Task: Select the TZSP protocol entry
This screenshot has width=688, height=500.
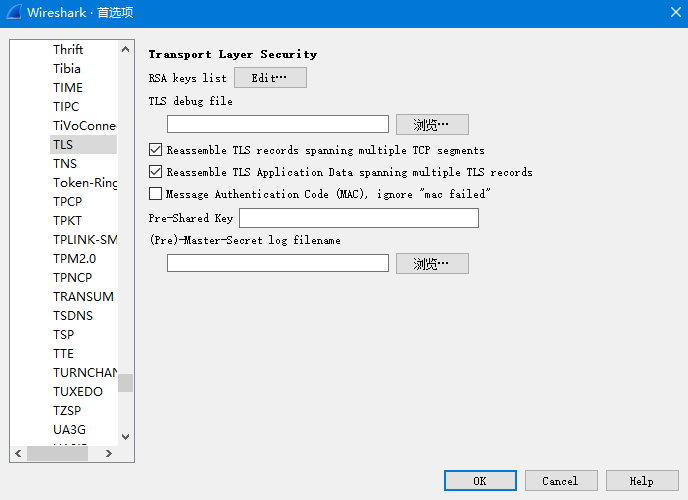Action: (x=67, y=411)
